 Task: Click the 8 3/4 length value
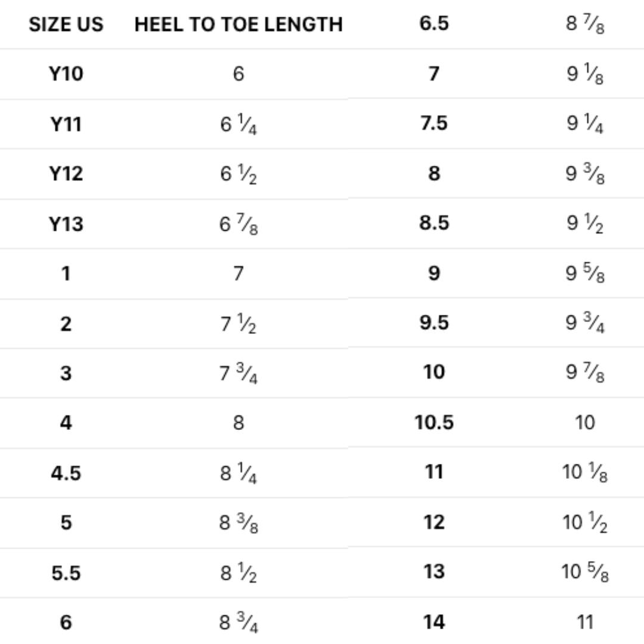click(239, 623)
